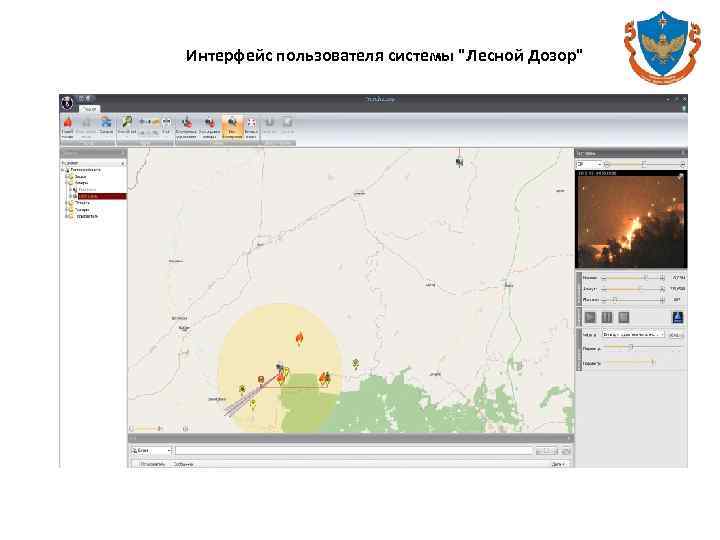Click the message text input field
Viewport: 720px width, 540px height.
click(x=354, y=451)
